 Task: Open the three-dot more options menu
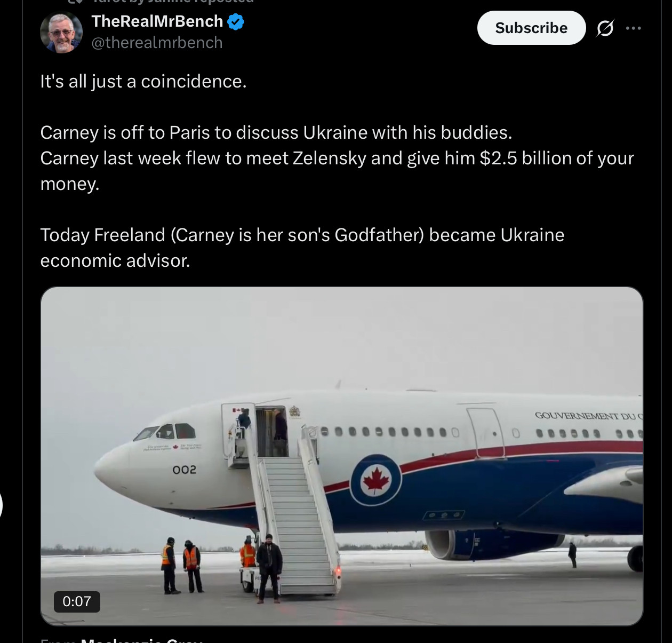click(x=633, y=28)
